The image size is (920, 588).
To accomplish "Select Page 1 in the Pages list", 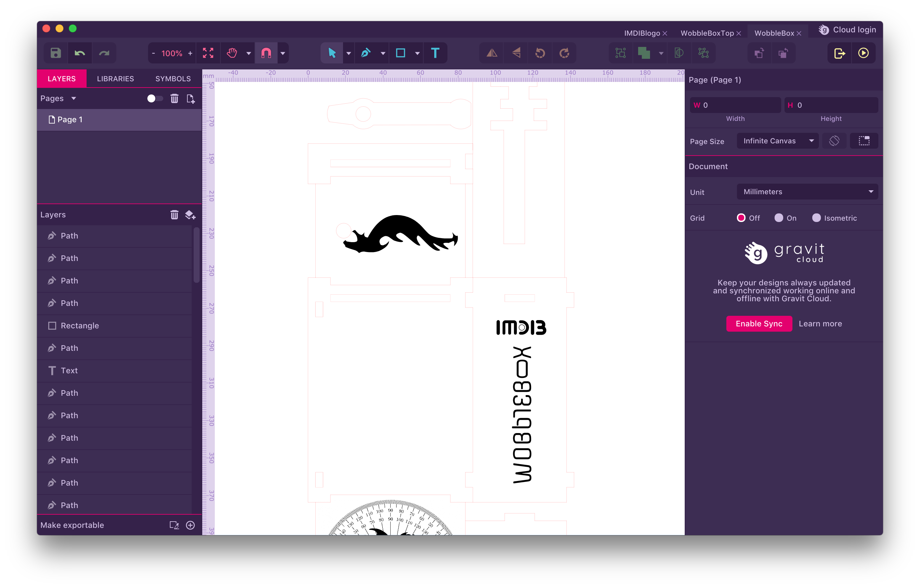I will pos(119,120).
